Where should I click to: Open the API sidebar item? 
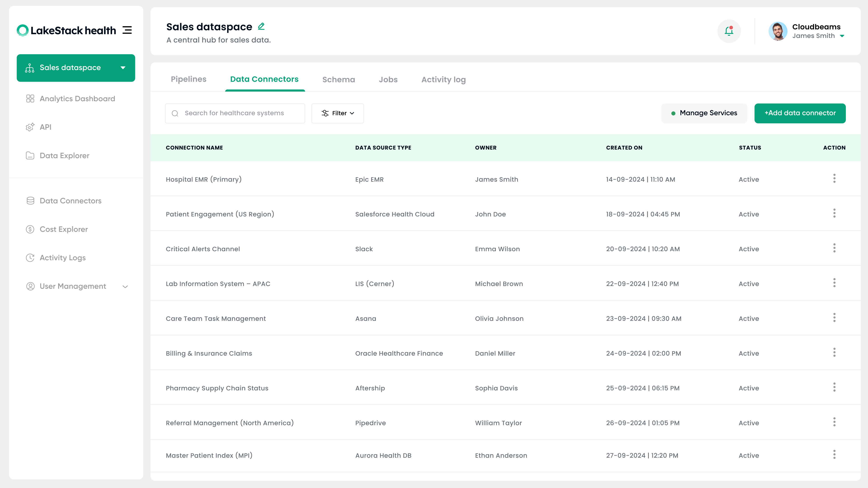(x=45, y=127)
